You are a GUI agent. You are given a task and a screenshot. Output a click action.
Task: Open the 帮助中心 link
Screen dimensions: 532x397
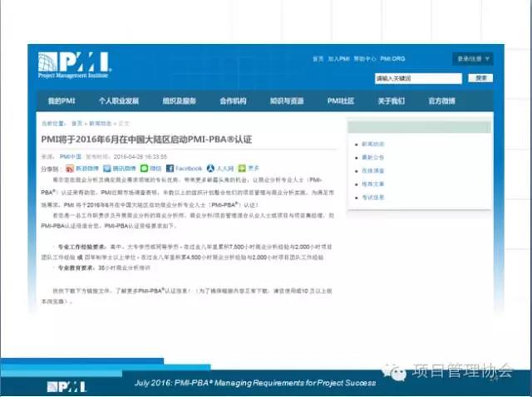coord(365,59)
